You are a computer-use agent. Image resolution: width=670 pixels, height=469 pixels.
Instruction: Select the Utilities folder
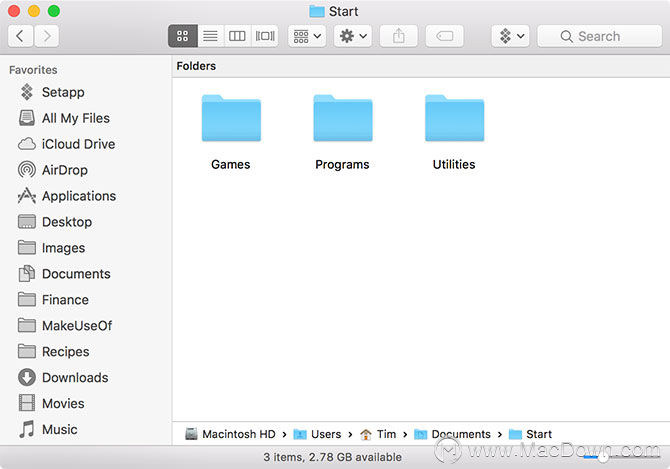coord(454,132)
